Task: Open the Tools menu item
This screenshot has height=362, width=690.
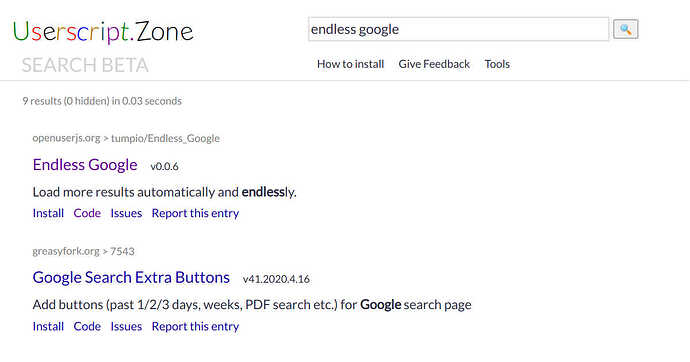Action: point(497,64)
